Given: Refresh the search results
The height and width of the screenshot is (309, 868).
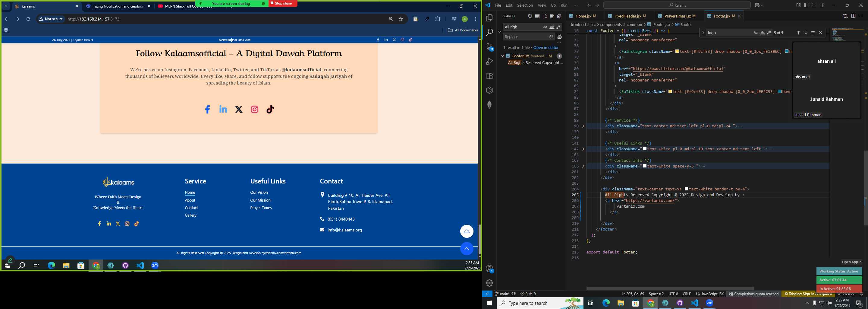Looking at the screenshot, I should point(530,16).
